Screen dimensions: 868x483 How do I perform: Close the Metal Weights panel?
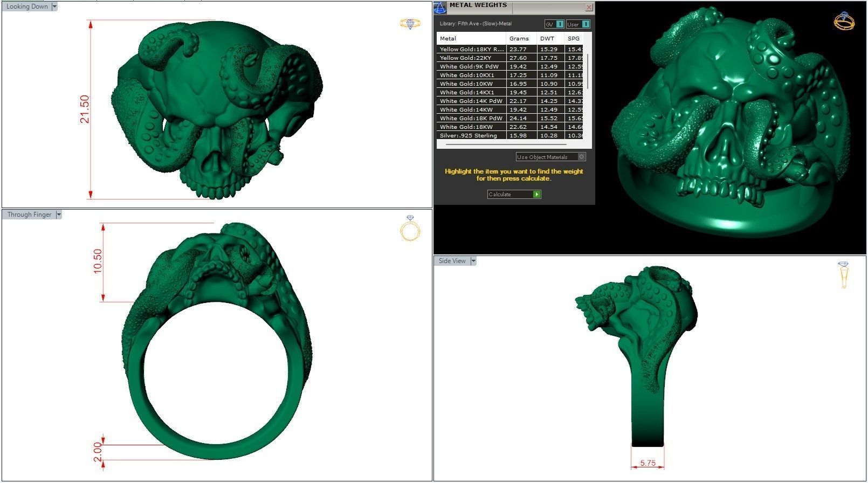pos(589,7)
